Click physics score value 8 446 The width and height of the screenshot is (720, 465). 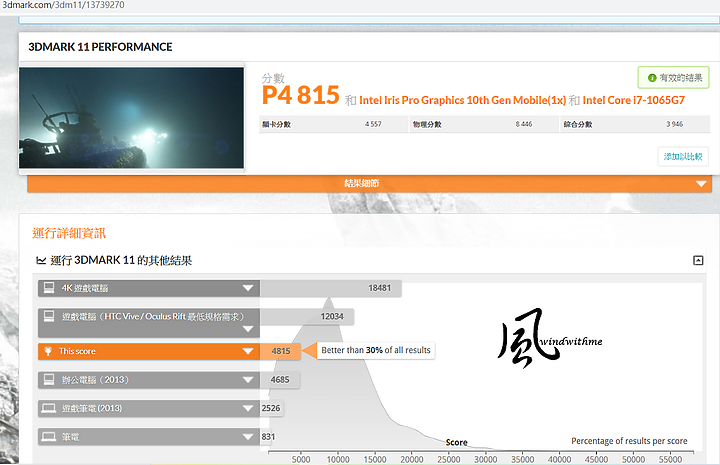click(523, 124)
